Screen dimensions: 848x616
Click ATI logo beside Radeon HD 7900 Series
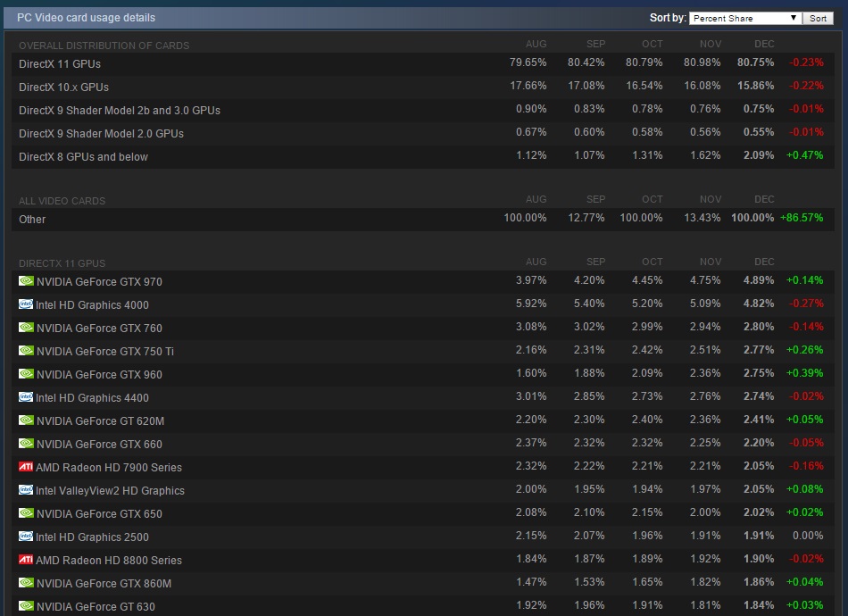pyautogui.click(x=25, y=466)
